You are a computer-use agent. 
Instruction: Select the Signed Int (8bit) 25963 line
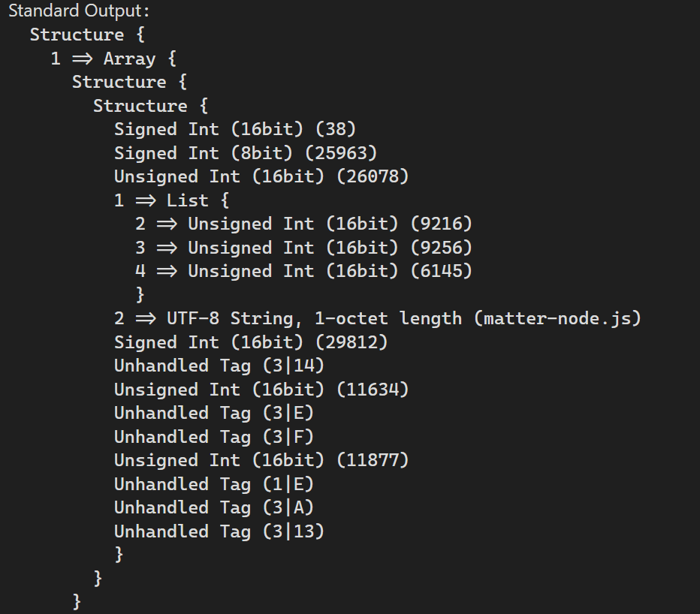pos(246,153)
